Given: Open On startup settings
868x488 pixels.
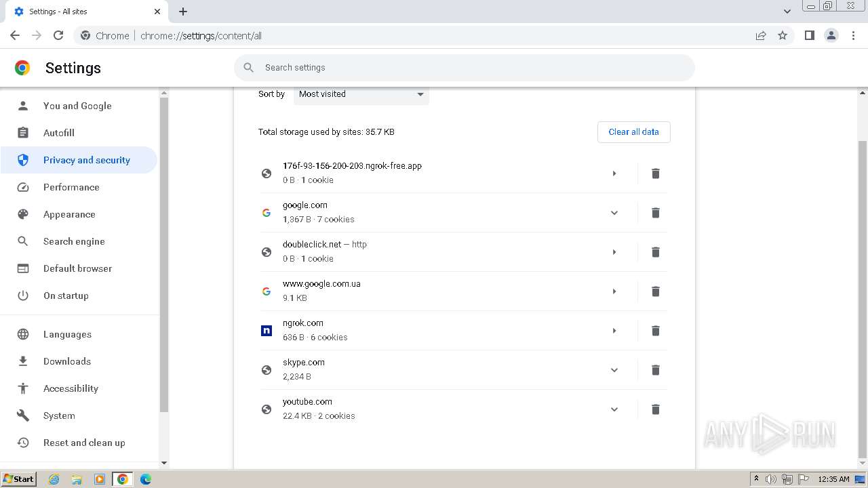Looking at the screenshot, I should coord(79,296).
